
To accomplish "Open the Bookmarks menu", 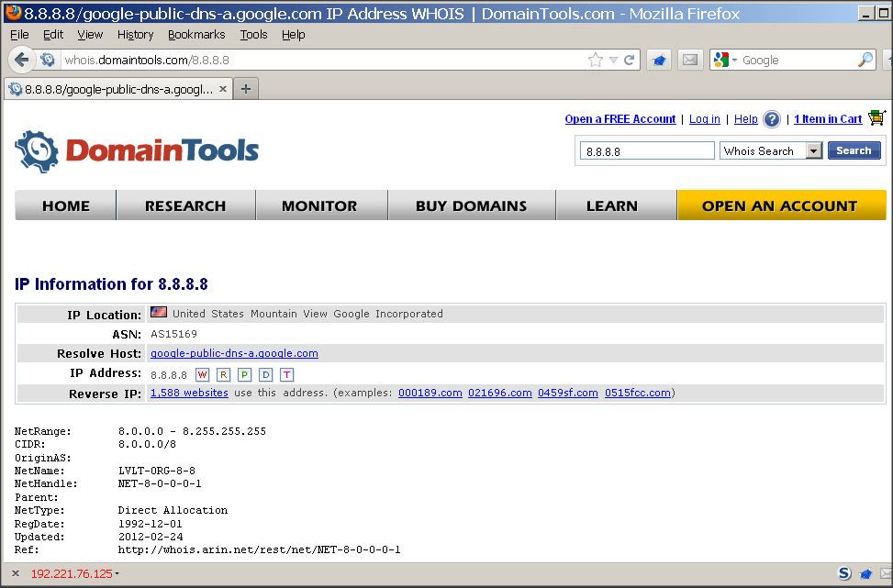I will pos(196,35).
